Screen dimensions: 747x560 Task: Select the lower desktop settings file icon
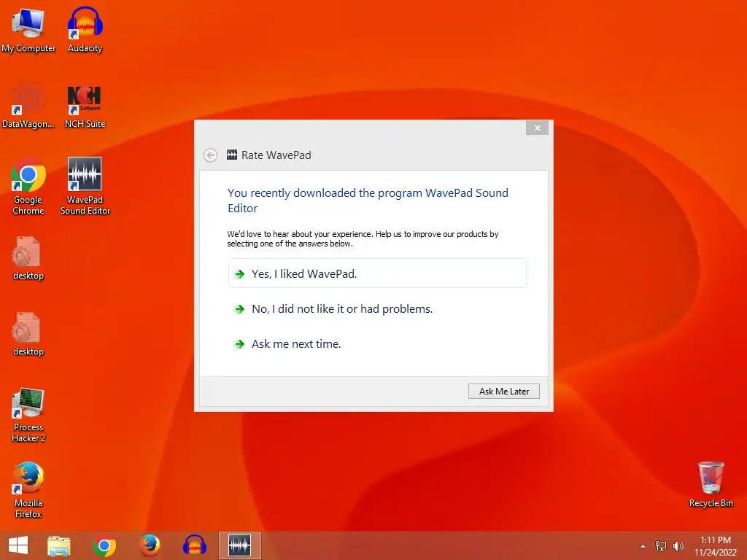pyautogui.click(x=28, y=334)
